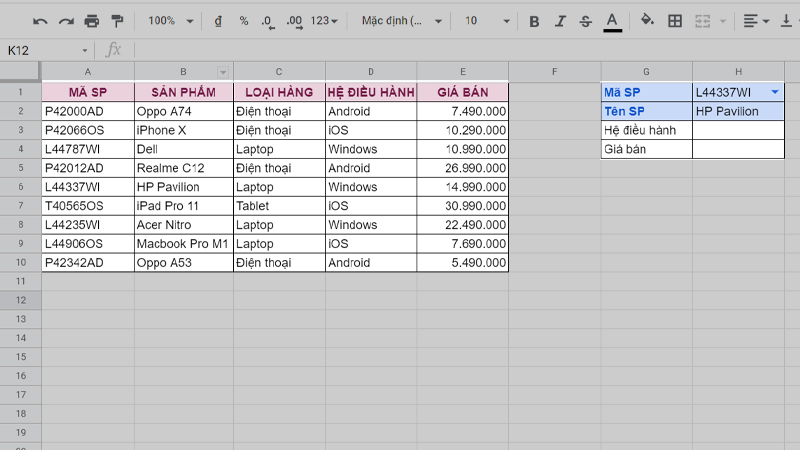This screenshot has width=800, height=450.
Task: Select the Giá bán label cell
Action: [x=646, y=149]
